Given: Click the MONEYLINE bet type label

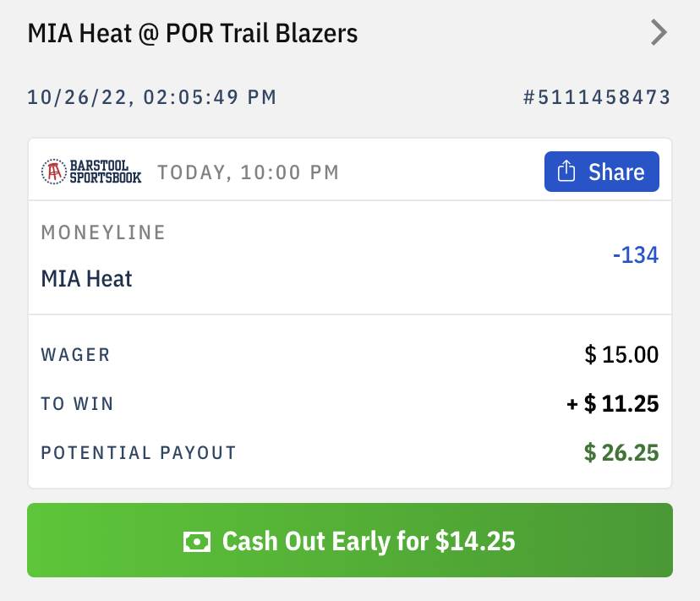Looking at the screenshot, I should 103,232.
